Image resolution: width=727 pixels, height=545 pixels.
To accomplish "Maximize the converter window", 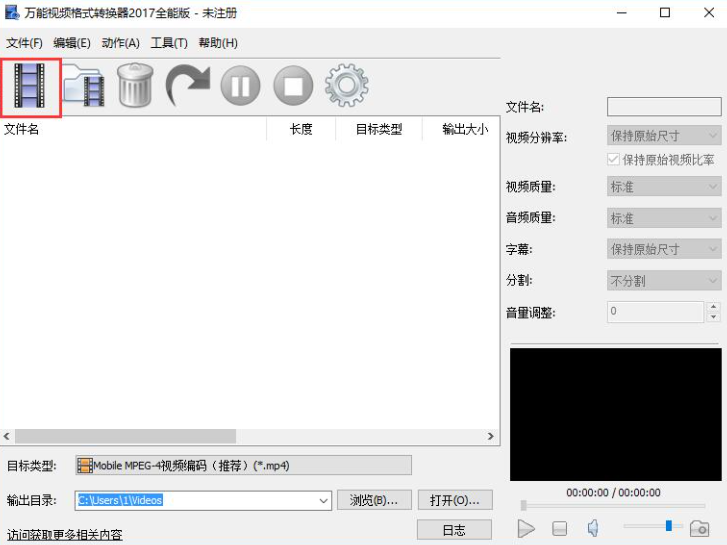I will coord(665,13).
